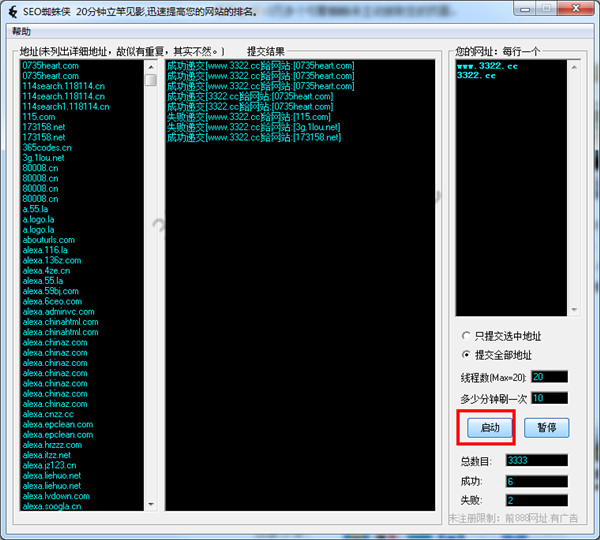Click the address list scroll down arrow

(x=151, y=504)
